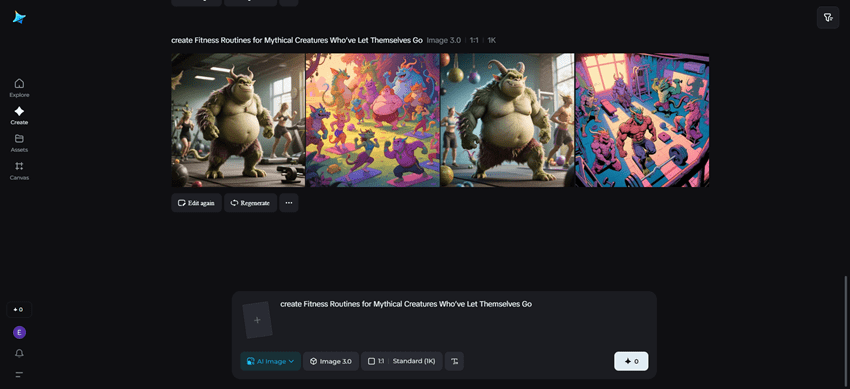Select the Image 3.0 model button
Viewport: 850px width, 389px height.
coord(331,361)
